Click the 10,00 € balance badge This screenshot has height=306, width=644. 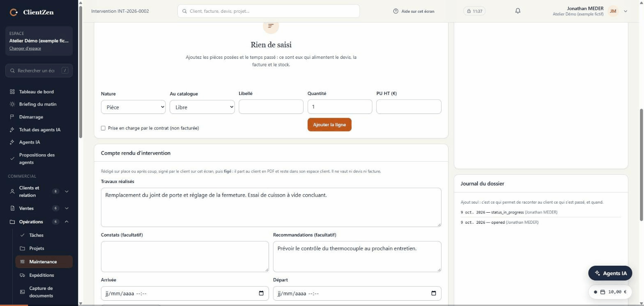610,292
